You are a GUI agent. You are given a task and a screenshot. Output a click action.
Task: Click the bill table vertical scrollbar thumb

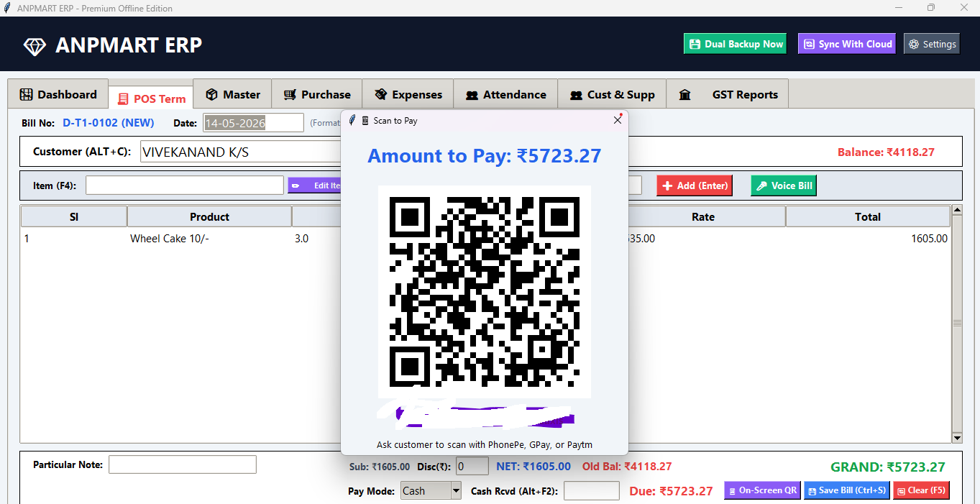click(x=957, y=324)
